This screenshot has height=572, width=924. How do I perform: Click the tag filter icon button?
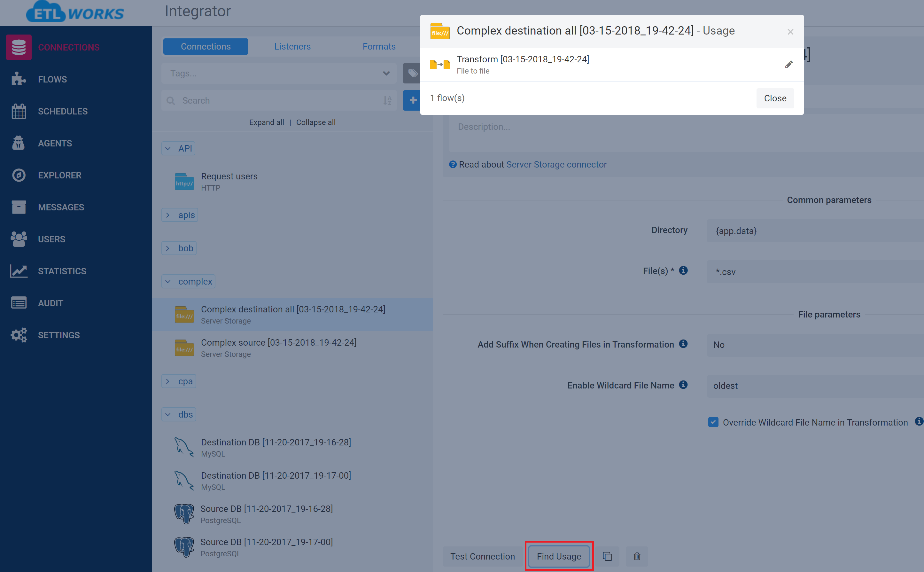tap(412, 73)
